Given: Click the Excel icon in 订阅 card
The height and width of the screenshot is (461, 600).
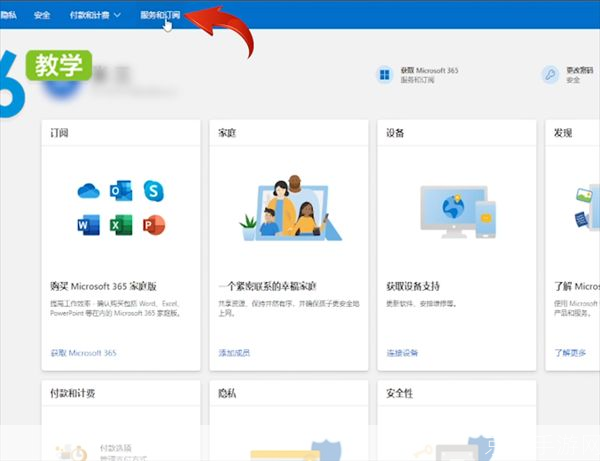Looking at the screenshot, I should point(121,225).
